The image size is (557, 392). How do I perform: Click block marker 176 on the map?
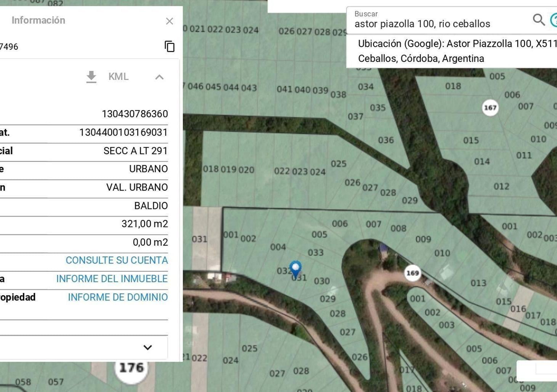point(132,368)
